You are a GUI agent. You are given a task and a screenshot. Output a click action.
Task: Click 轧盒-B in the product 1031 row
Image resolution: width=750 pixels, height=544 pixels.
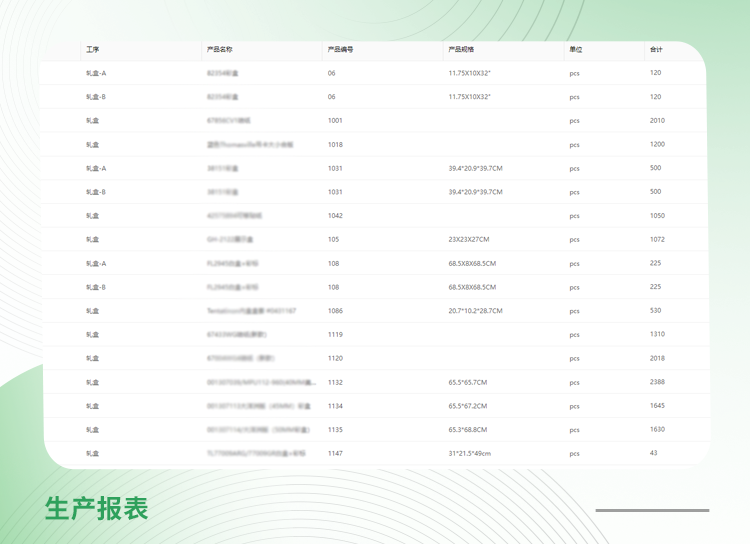point(96,192)
